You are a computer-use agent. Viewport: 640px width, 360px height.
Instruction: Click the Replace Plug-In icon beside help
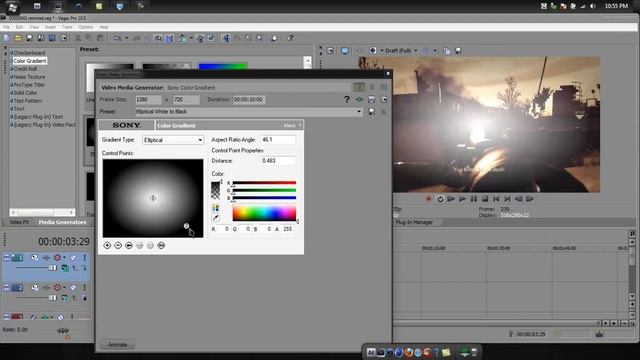[x=359, y=99]
